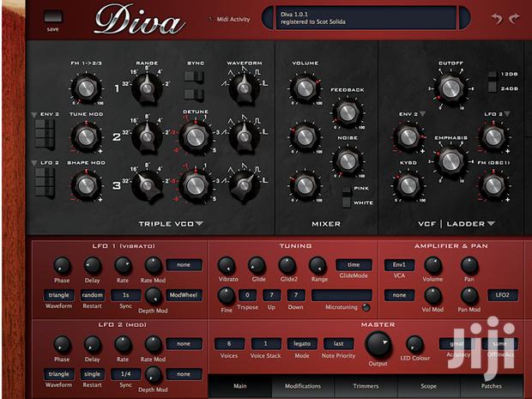Image resolution: width=532 pixels, height=399 pixels.
Task: Click the amplifier Pan knob
Action: click(x=469, y=265)
